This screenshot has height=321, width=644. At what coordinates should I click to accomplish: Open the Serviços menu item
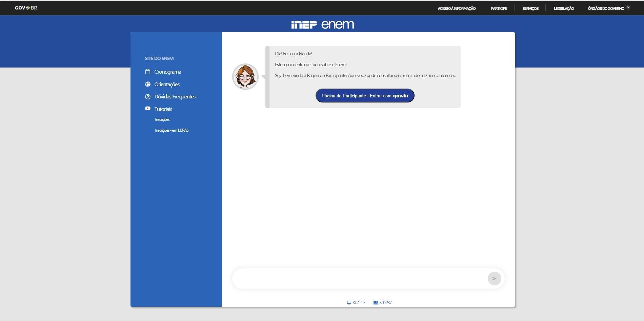(x=530, y=8)
